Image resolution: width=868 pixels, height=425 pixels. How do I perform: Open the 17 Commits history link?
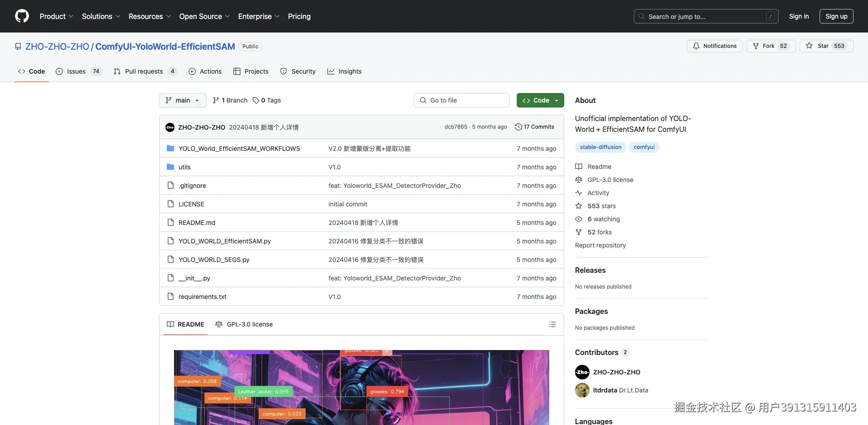(x=534, y=127)
